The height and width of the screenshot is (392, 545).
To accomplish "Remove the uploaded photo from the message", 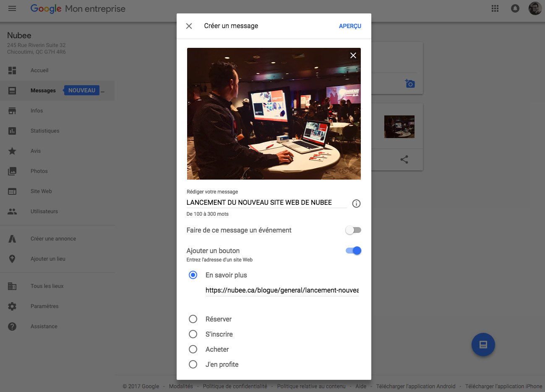I will tap(353, 55).
